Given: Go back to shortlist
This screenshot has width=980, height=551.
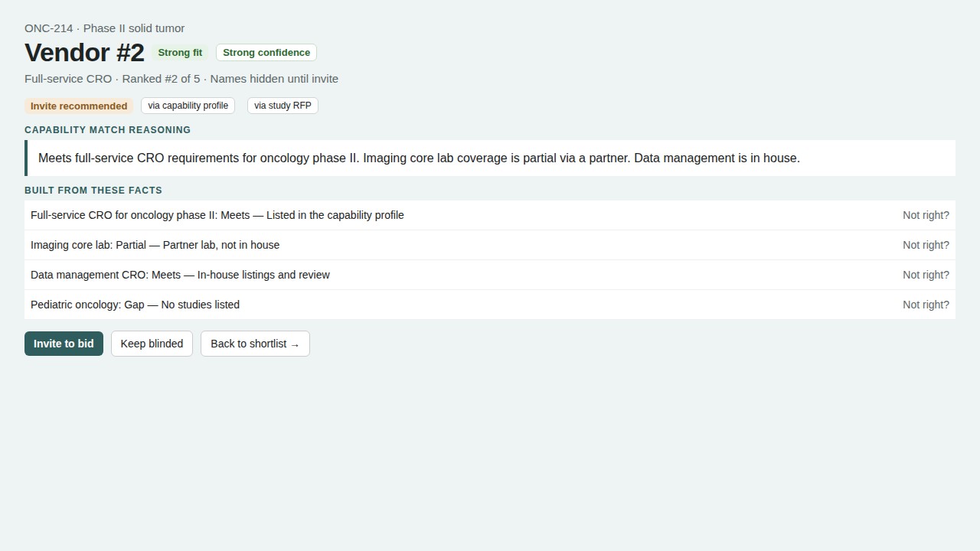Looking at the screenshot, I should click(255, 344).
